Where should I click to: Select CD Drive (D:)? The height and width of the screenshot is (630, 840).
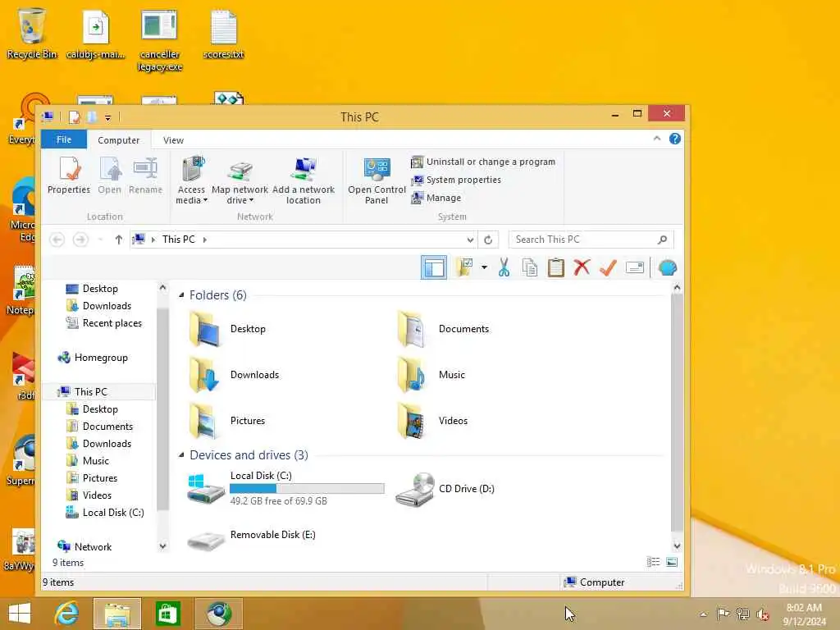pyautogui.click(x=445, y=489)
